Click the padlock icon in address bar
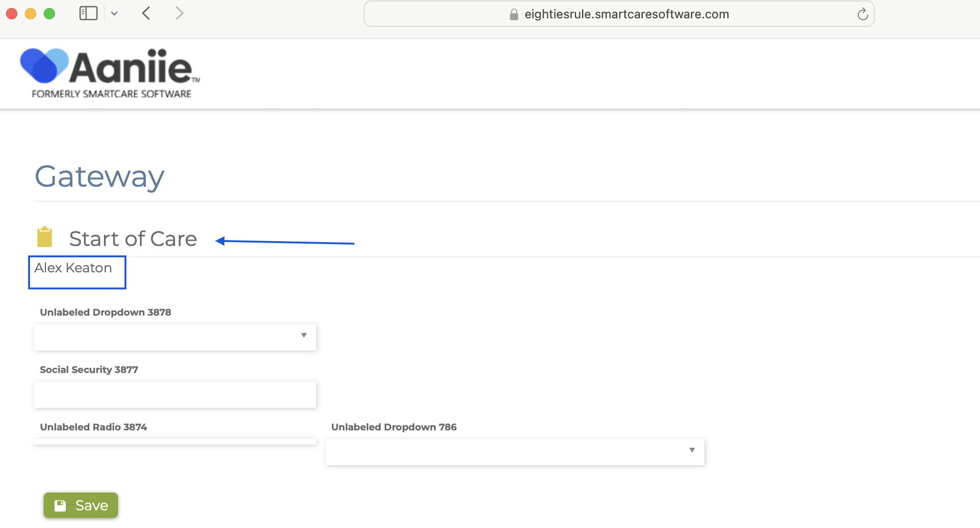 click(x=514, y=14)
